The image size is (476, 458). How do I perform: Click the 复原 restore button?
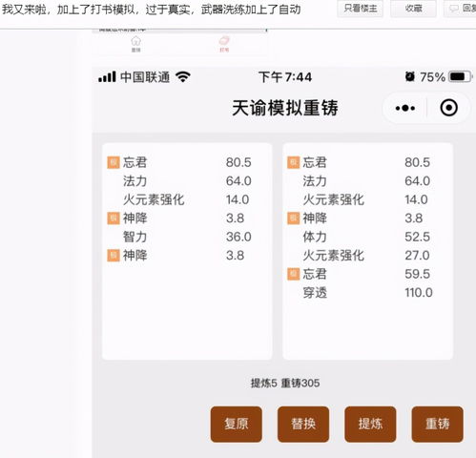pyautogui.click(x=237, y=424)
